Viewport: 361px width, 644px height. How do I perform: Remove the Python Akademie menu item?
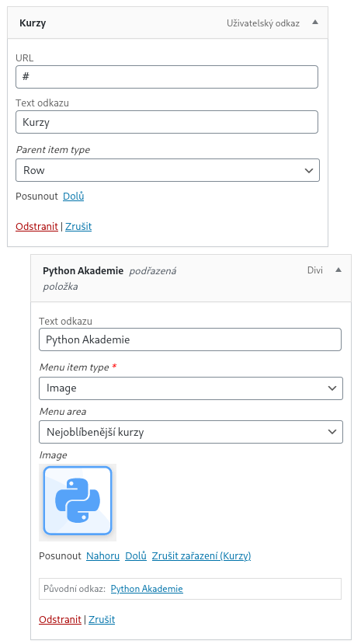(60, 619)
